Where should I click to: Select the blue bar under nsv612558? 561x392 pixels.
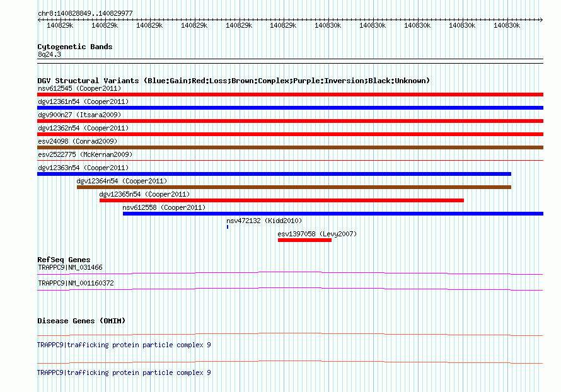[333, 214]
